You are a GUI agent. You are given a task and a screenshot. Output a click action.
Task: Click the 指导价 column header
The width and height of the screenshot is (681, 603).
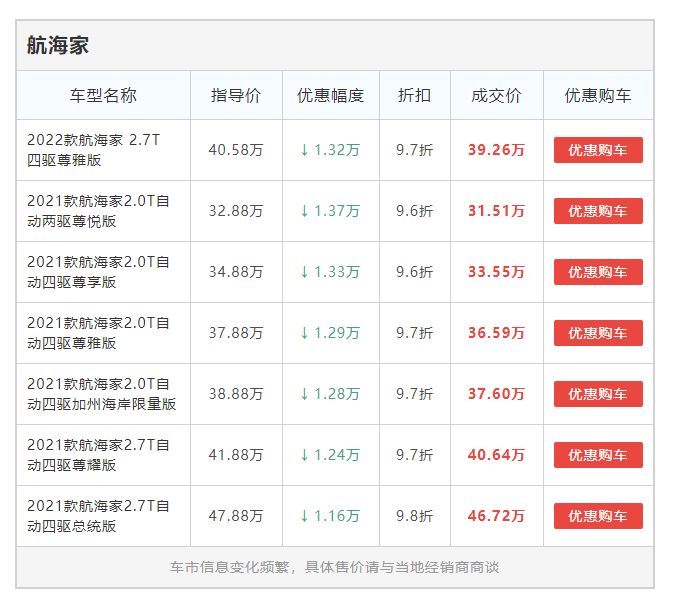pyautogui.click(x=236, y=95)
